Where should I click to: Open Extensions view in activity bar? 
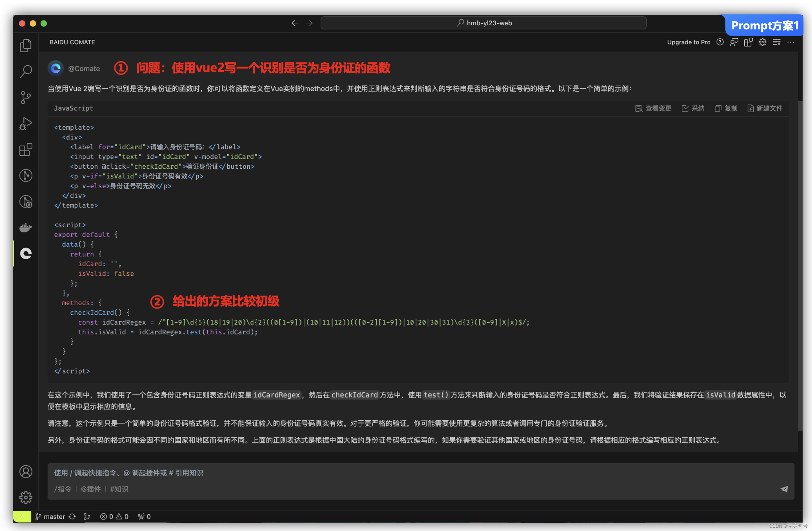point(26,150)
